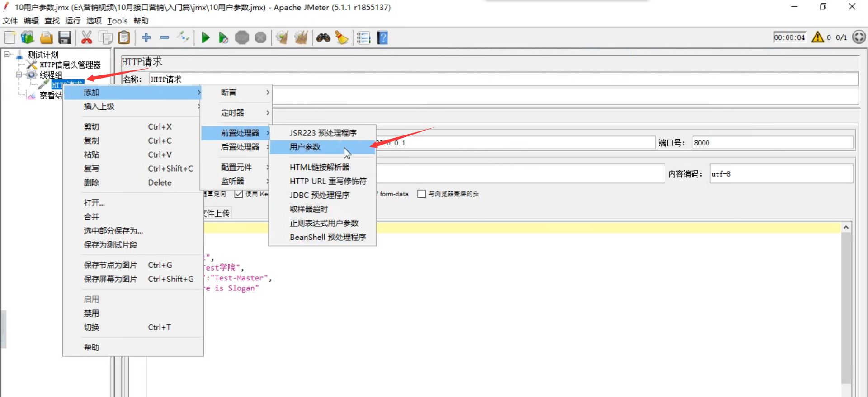
Task: Expand all nodes with plus icon
Action: click(x=146, y=37)
